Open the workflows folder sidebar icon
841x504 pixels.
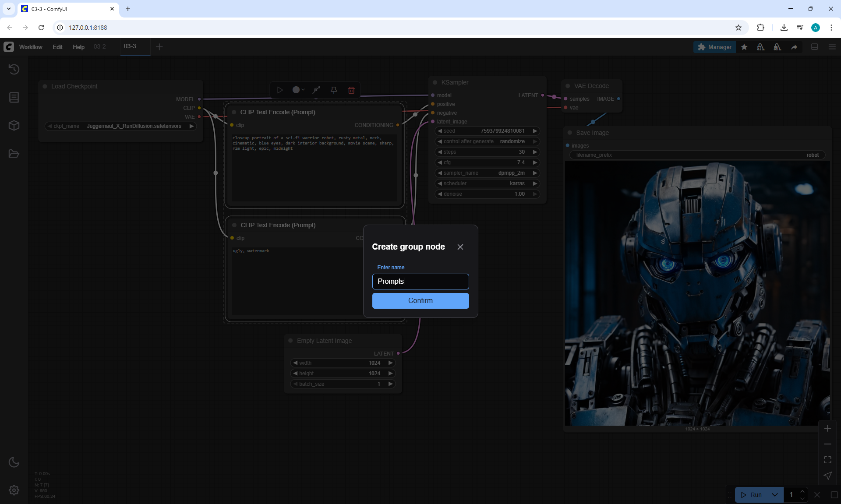(14, 154)
